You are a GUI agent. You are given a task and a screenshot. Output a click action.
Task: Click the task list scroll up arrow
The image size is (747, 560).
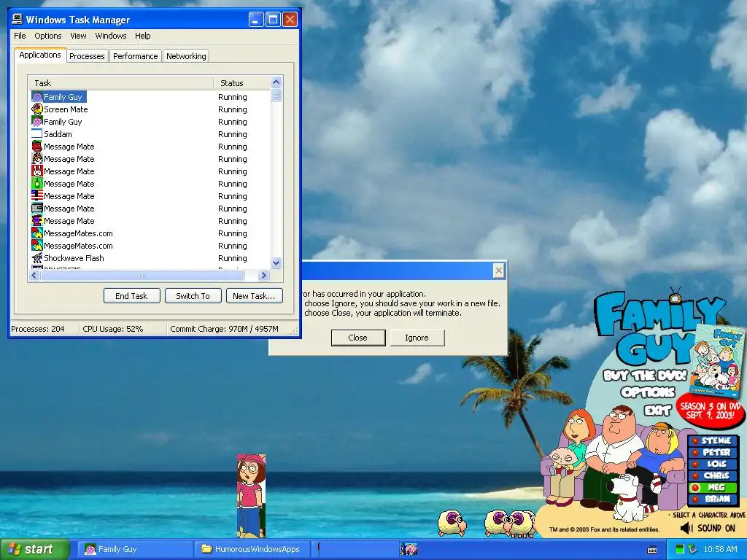pos(276,82)
